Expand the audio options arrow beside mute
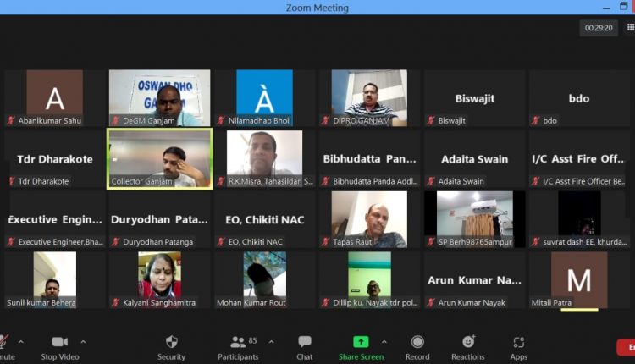The width and height of the screenshot is (635, 364). pos(21,342)
